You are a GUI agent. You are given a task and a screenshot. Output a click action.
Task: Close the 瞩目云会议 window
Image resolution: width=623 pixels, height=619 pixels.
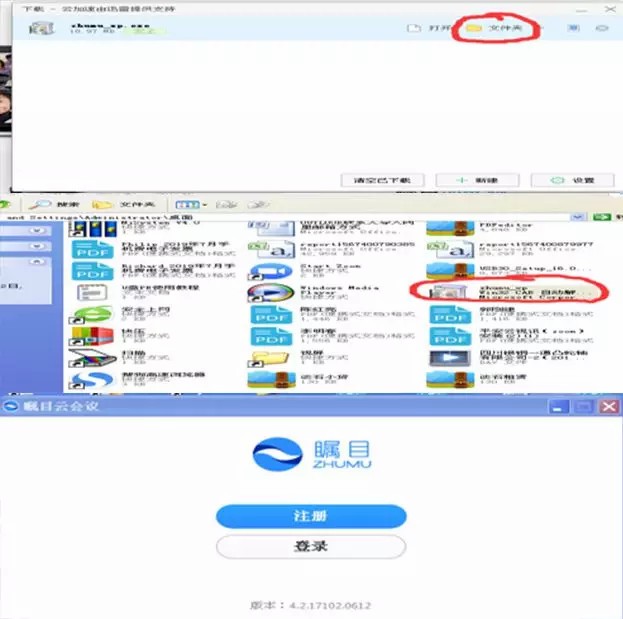click(609, 407)
